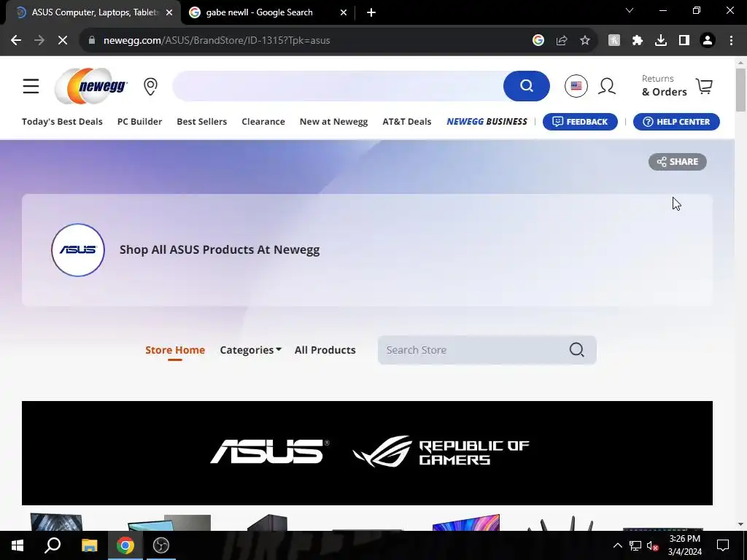
Task: Open Chrome three-dot menu
Action: tap(731, 41)
